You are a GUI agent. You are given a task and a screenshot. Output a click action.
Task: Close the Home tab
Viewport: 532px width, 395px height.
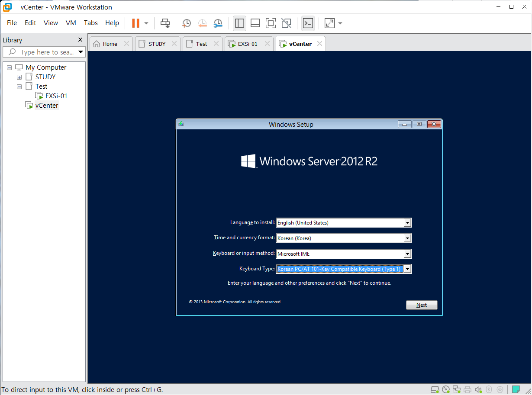pos(126,44)
